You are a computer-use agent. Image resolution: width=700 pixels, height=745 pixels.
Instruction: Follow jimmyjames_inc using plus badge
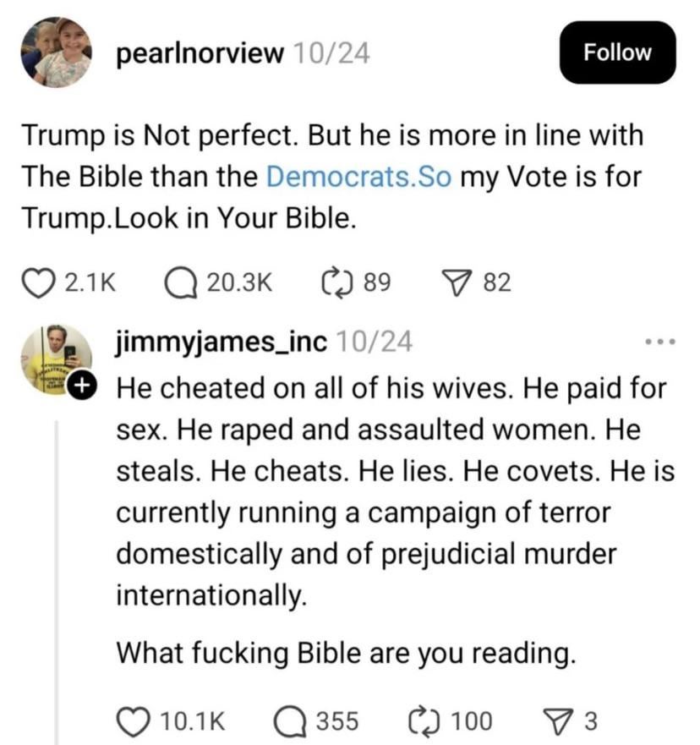tap(80, 386)
